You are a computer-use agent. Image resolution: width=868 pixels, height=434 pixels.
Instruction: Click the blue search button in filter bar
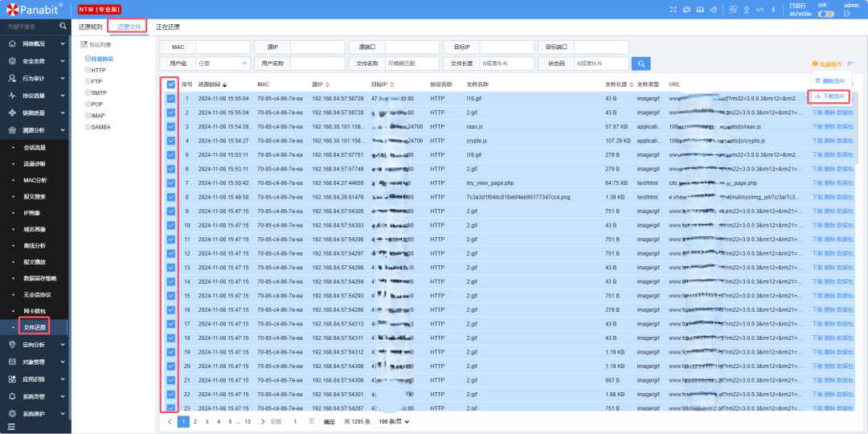click(x=641, y=63)
